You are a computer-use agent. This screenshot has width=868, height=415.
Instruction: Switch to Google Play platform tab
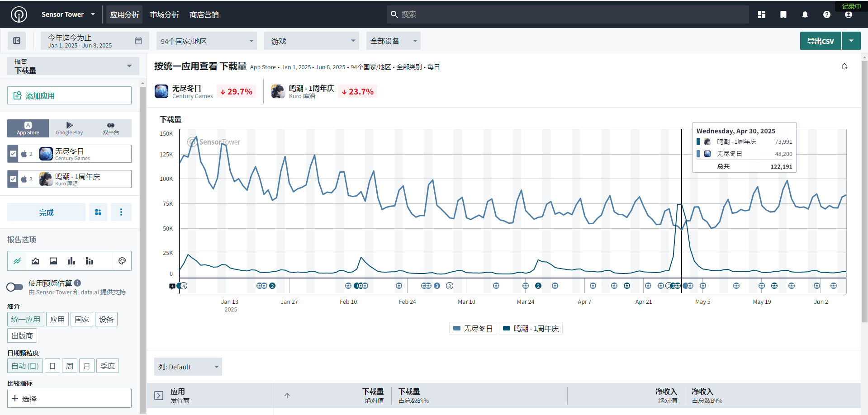click(x=69, y=128)
